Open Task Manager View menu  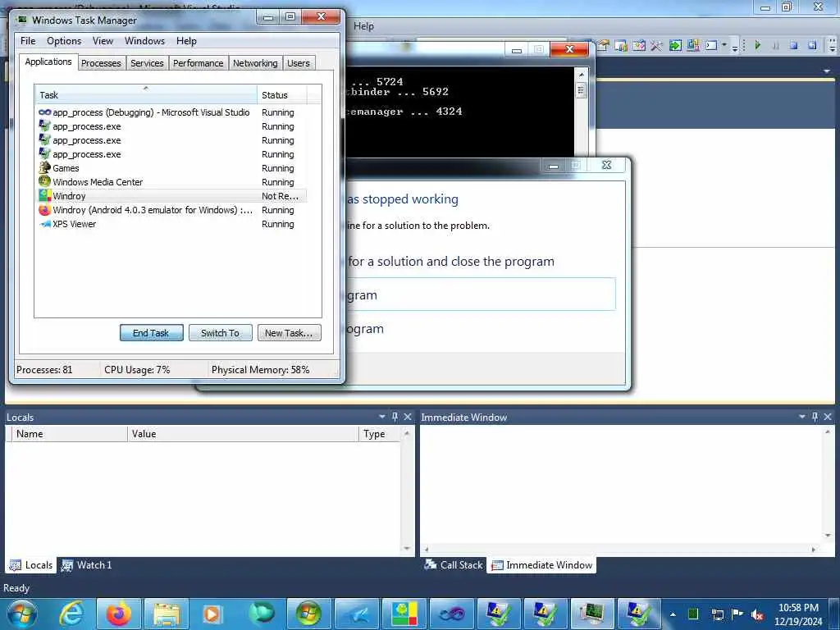103,41
